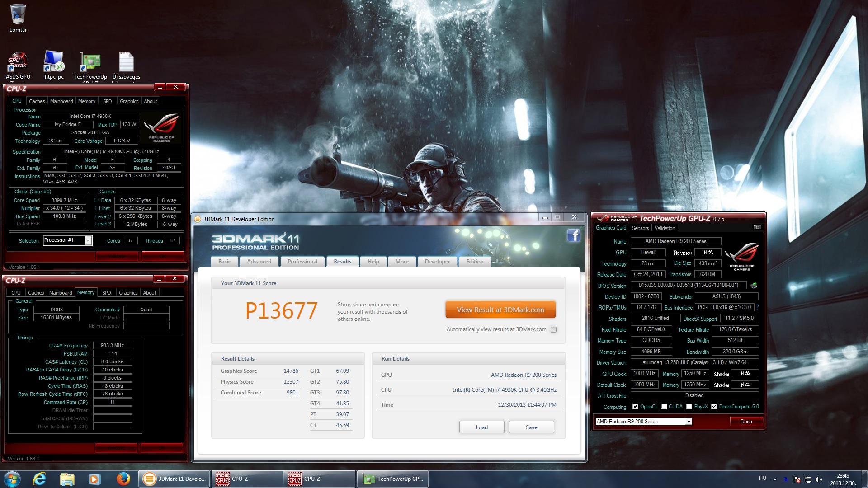Click the Bus Interface question mark icon
Viewport: 868px width, 488px height.
coord(757,307)
